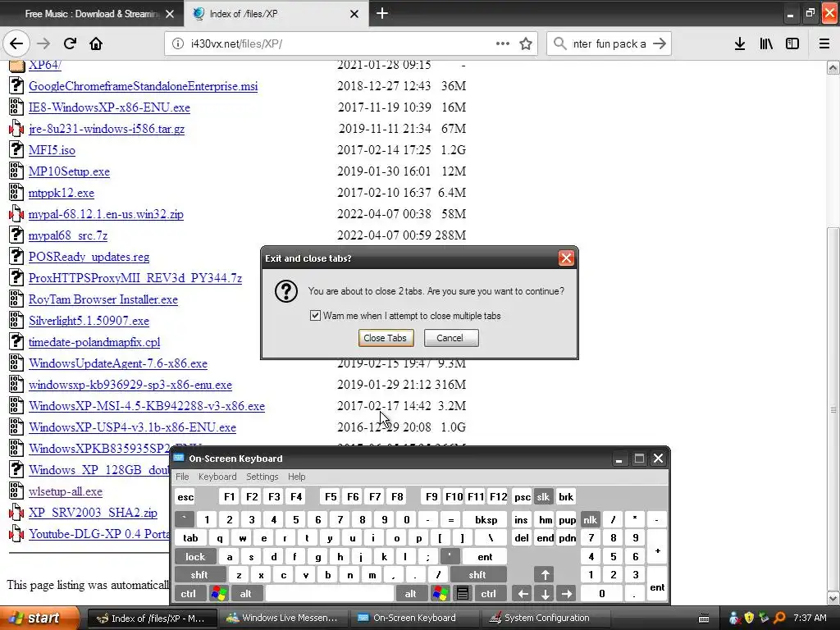Bookmark this page with the star
The height and width of the screenshot is (630, 840).
pyautogui.click(x=526, y=43)
